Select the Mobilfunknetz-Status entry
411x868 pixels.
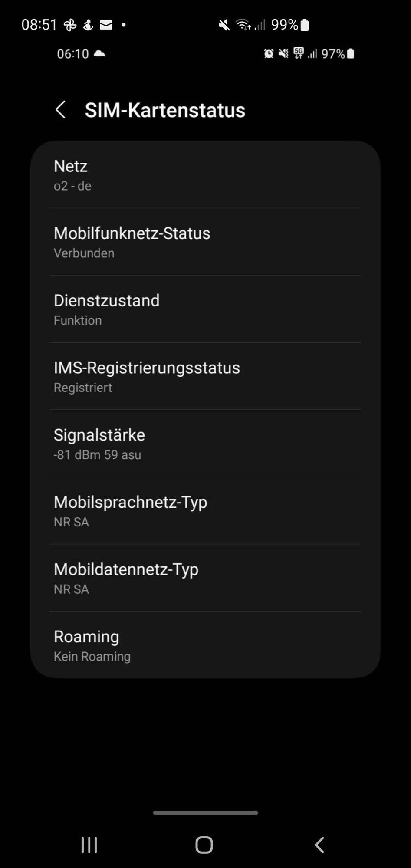[205, 242]
